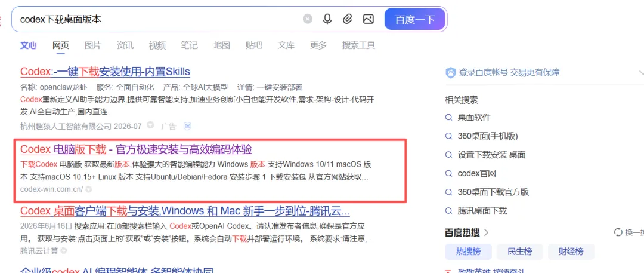The height and width of the screenshot is (273, 644).
Task: Click icon next to codex-win.com.cn URL
Action: click(x=88, y=189)
